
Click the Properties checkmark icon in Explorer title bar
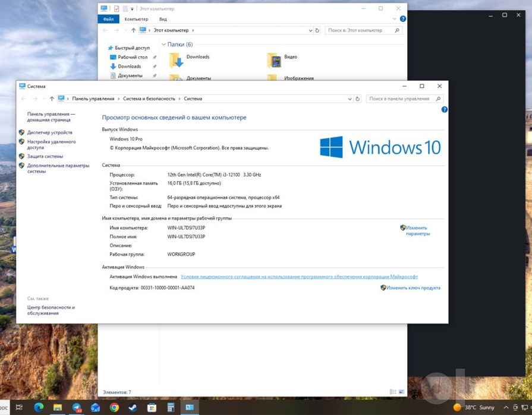pos(117,8)
